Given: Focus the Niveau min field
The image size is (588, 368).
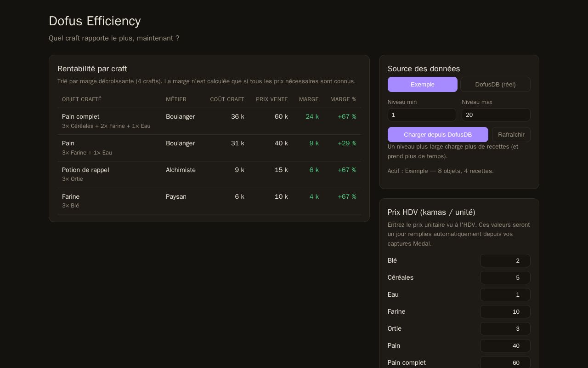Looking at the screenshot, I should [x=422, y=115].
